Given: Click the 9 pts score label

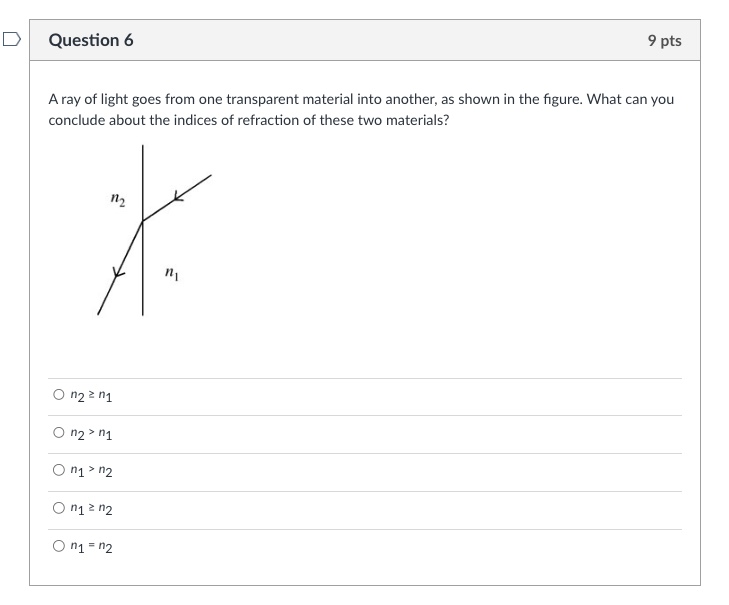Looking at the screenshot, I should pos(664,40).
